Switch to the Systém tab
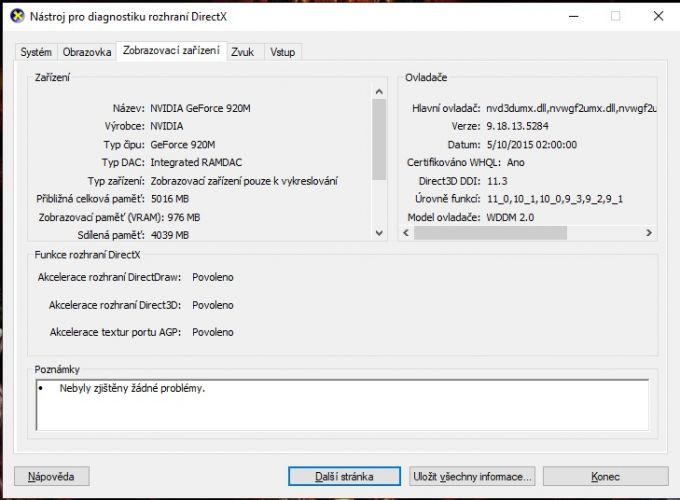This screenshot has width=680, height=500. (36, 52)
